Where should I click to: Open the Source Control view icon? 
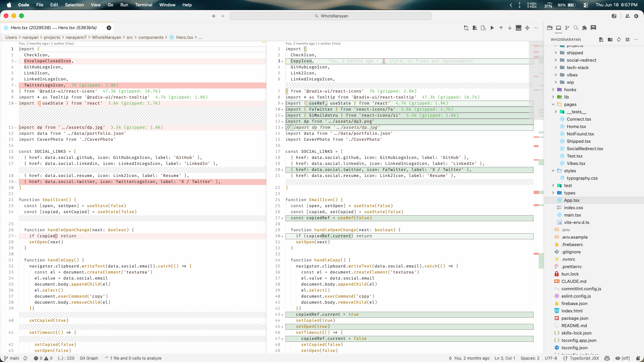coord(567,28)
